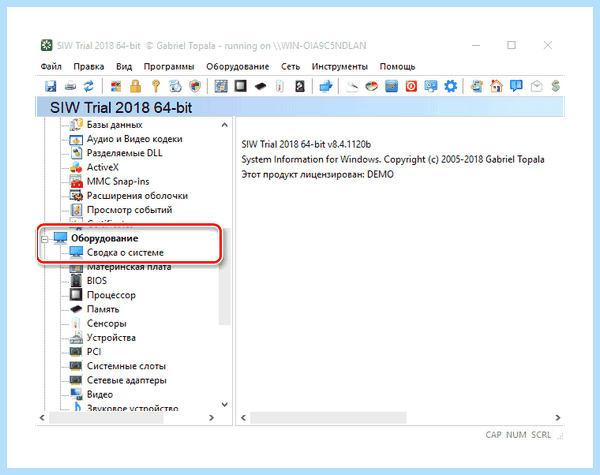
Task: Click tree panel scroll-down arrow
Action: (225, 404)
